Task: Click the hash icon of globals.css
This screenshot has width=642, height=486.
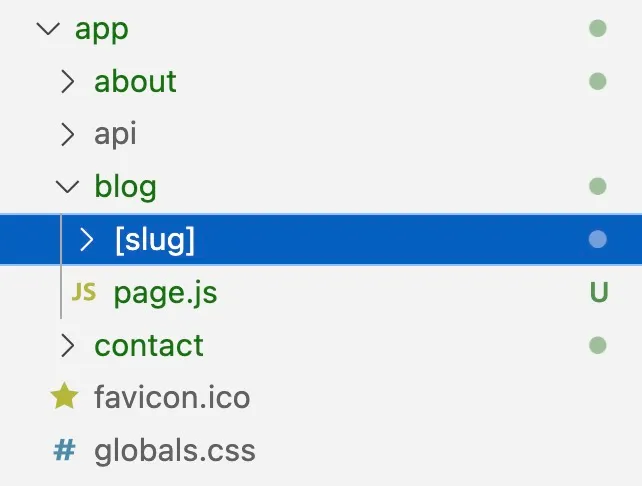Action: 65,450
